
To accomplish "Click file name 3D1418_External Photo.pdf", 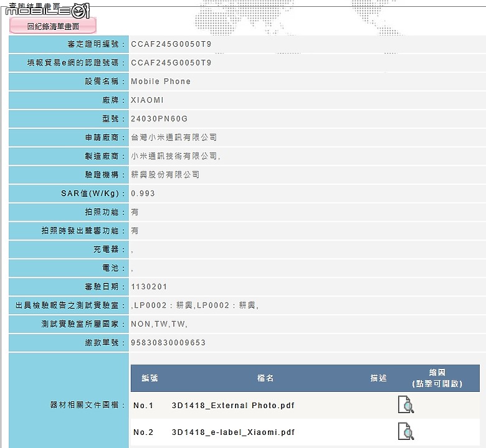I will (x=233, y=406).
